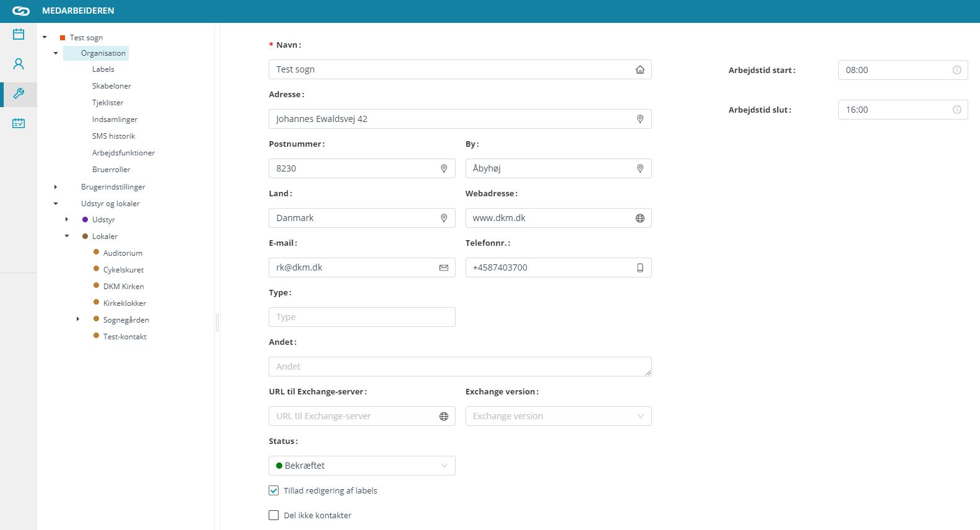Click the Type input field
This screenshot has width=980, height=530.
tap(362, 317)
